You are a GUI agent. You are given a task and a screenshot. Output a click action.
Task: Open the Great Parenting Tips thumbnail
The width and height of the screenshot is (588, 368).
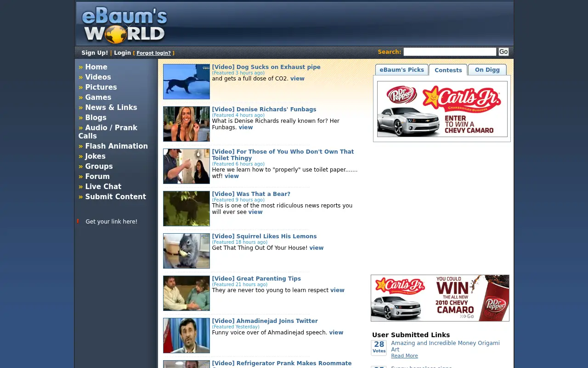[x=187, y=293]
